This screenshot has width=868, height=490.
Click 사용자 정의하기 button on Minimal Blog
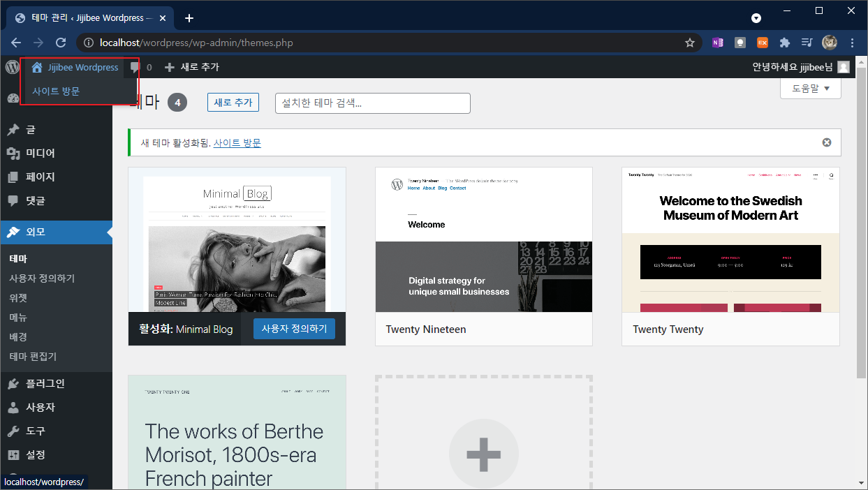coord(294,329)
